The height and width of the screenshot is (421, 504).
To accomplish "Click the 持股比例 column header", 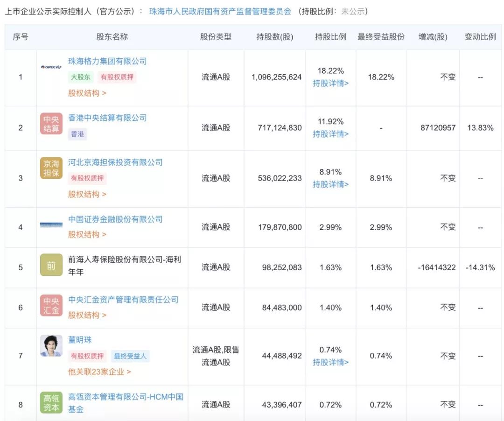I will point(331,37).
